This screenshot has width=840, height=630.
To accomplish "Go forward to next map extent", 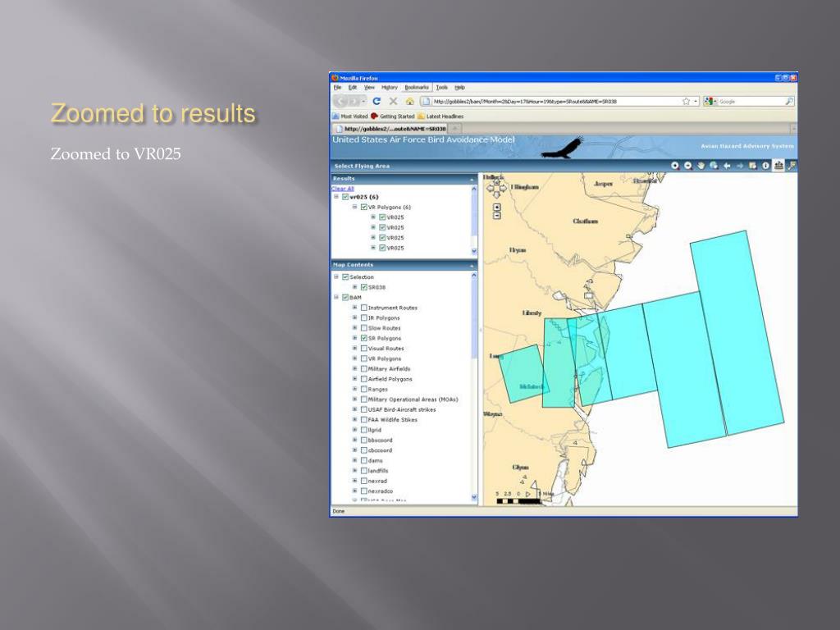I will [740, 166].
